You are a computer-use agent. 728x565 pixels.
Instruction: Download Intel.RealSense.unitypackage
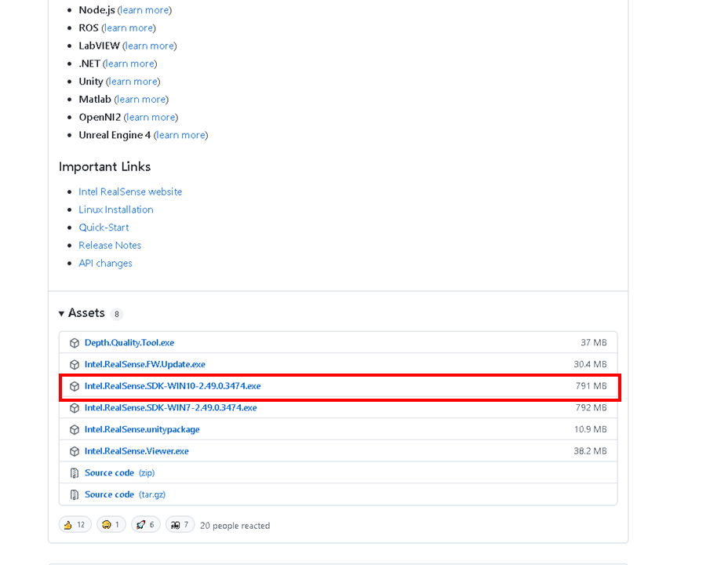click(142, 429)
